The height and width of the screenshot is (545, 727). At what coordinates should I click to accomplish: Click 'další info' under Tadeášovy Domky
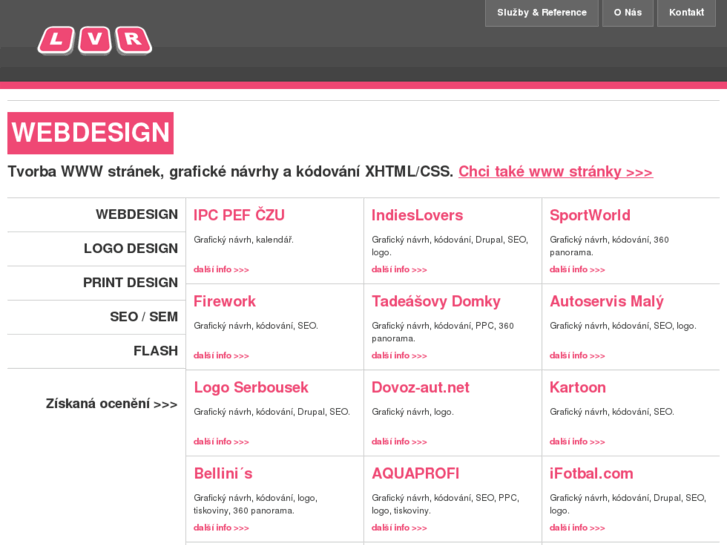point(399,356)
